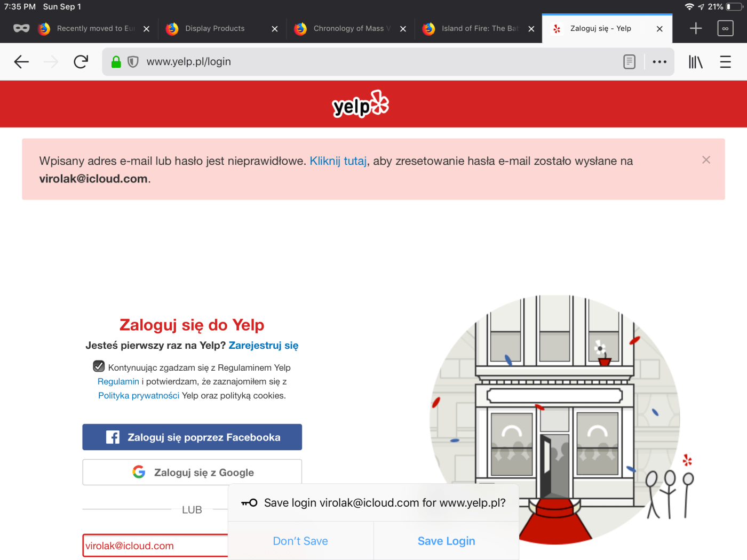This screenshot has width=747, height=560.
Task: Enable reader view icon in address bar
Action: pyautogui.click(x=630, y=62)
